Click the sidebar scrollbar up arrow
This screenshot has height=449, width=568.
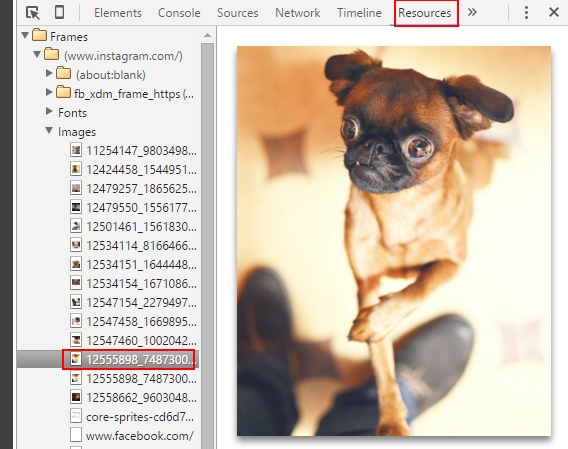pos(208,36)
